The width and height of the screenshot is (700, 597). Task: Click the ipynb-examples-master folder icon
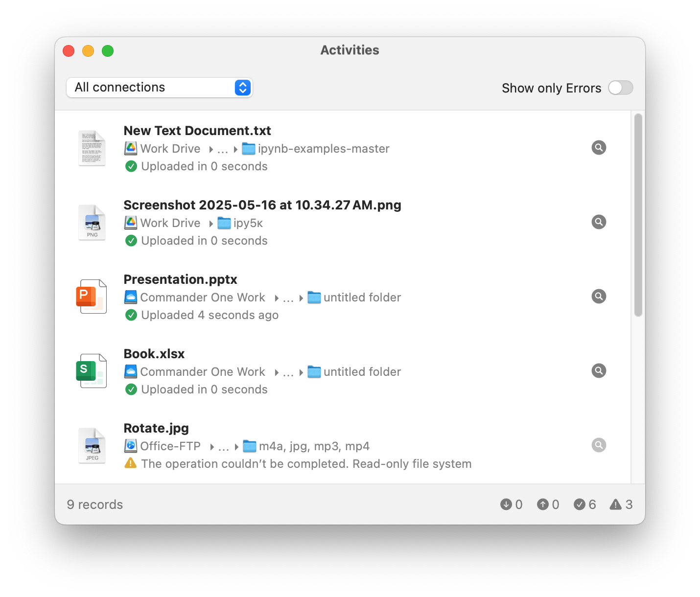click(249, 148)
